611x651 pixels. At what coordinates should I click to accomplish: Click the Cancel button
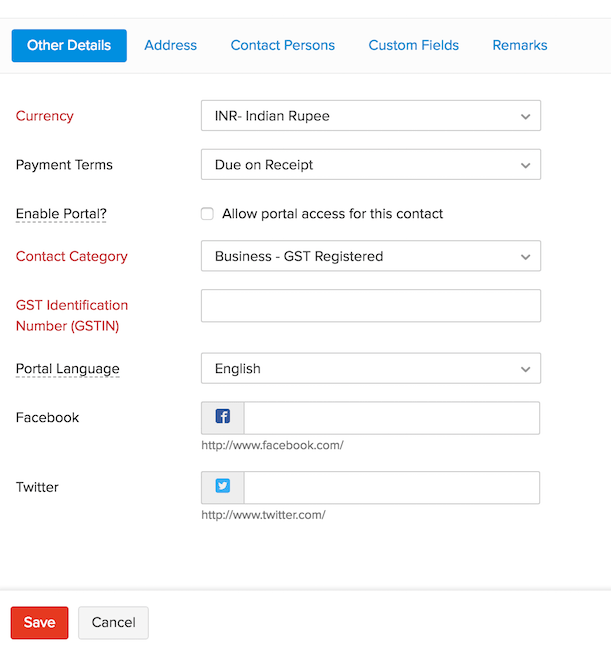tap(113, 622)
